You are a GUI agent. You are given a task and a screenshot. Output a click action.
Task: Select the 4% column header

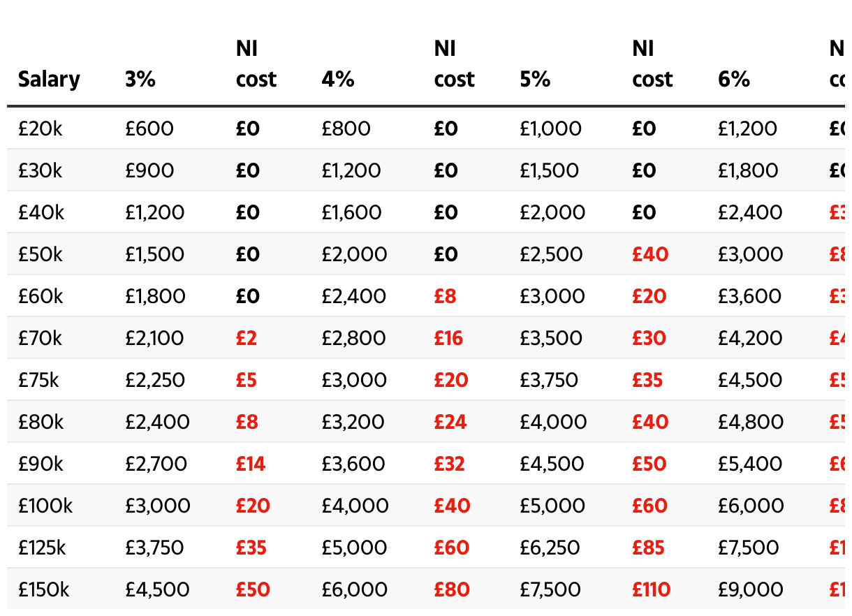point(338,80)
